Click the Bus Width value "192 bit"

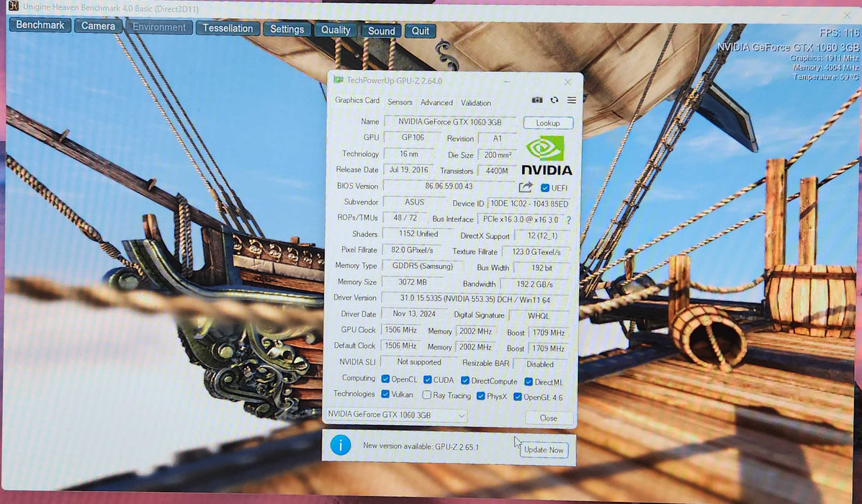542,268
